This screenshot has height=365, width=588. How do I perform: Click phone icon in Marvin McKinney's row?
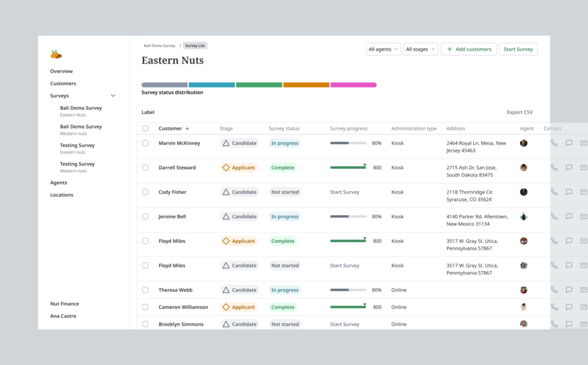click(554, 143)
